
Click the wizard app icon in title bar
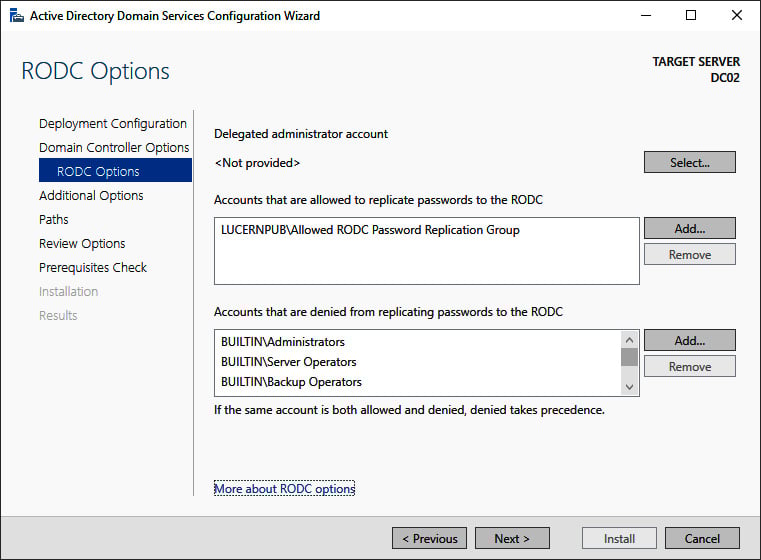click(x=17, y=16)
